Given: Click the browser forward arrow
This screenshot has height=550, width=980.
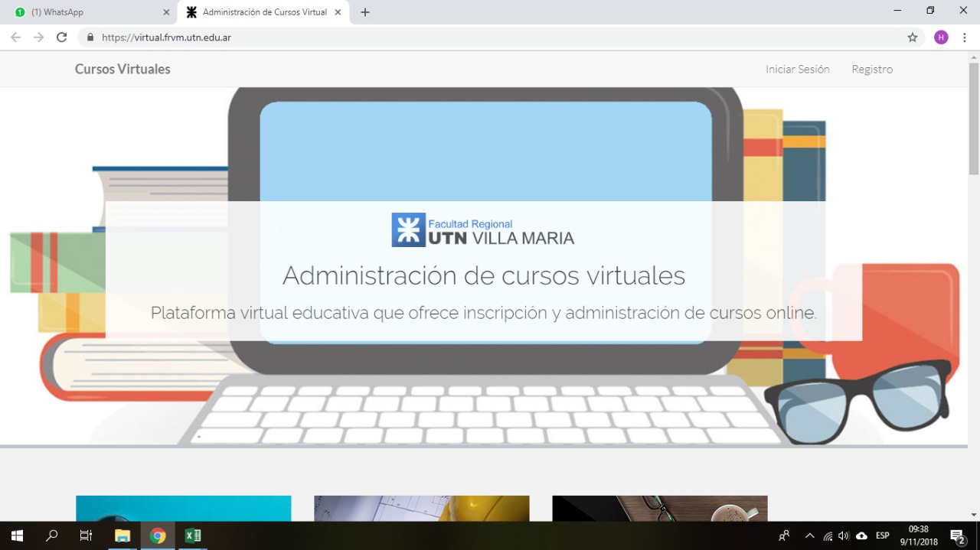Looking at the screenshot, I should click(x=39, y=37).
